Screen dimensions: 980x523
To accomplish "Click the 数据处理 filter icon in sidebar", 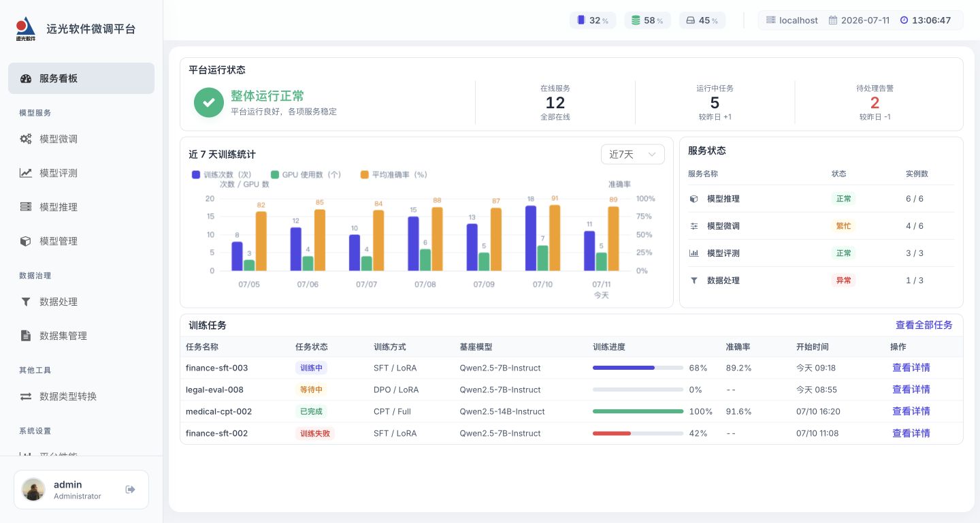I will tap(26, 302).
